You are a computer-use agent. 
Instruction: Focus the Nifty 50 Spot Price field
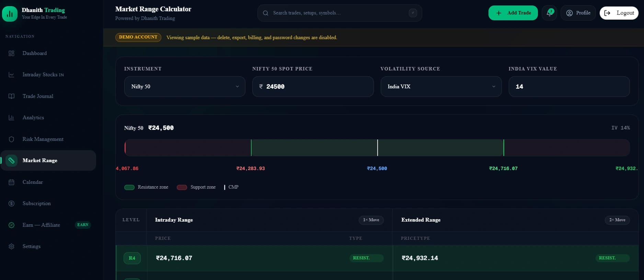pyautogui.click(x=313, y=87)
